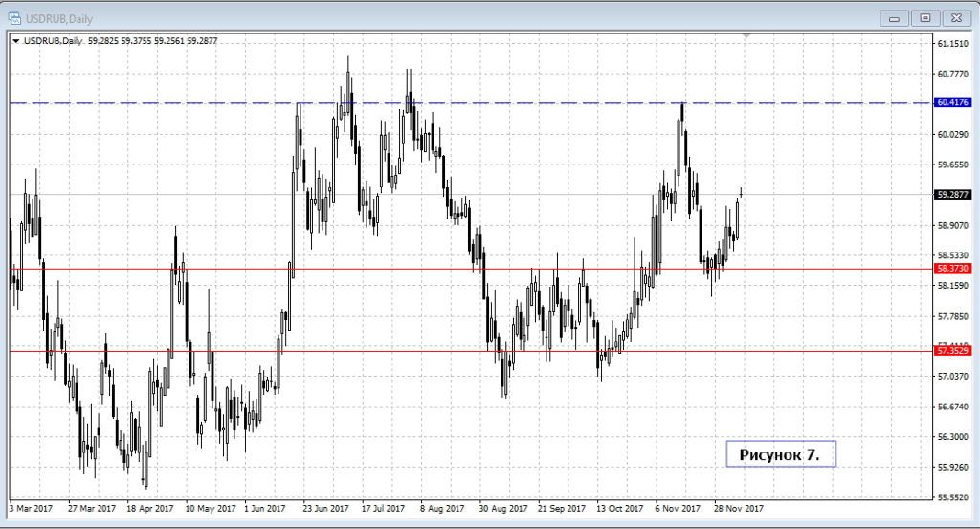Minimize the USDRUB,Daily chart window
Viewport: 980px width, 529px height.
point(895,17)
